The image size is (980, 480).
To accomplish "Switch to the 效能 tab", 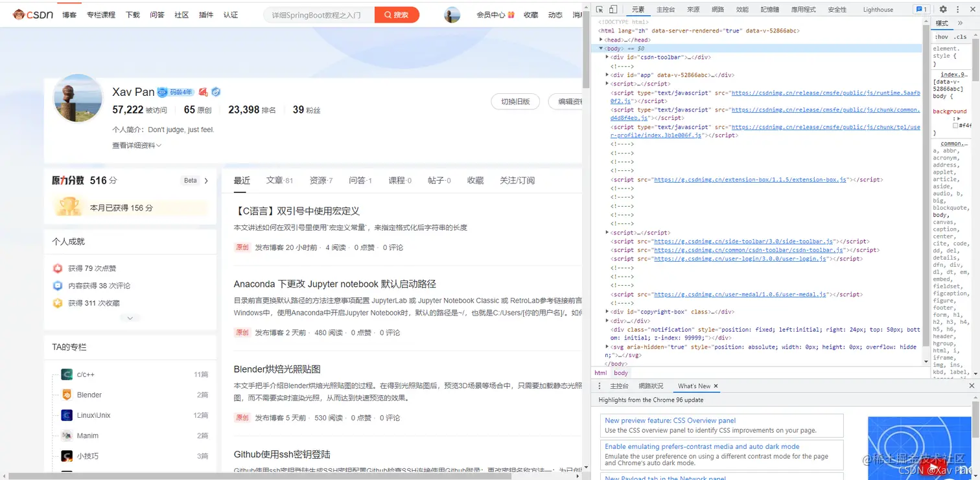I will click(x=742, y=10).
